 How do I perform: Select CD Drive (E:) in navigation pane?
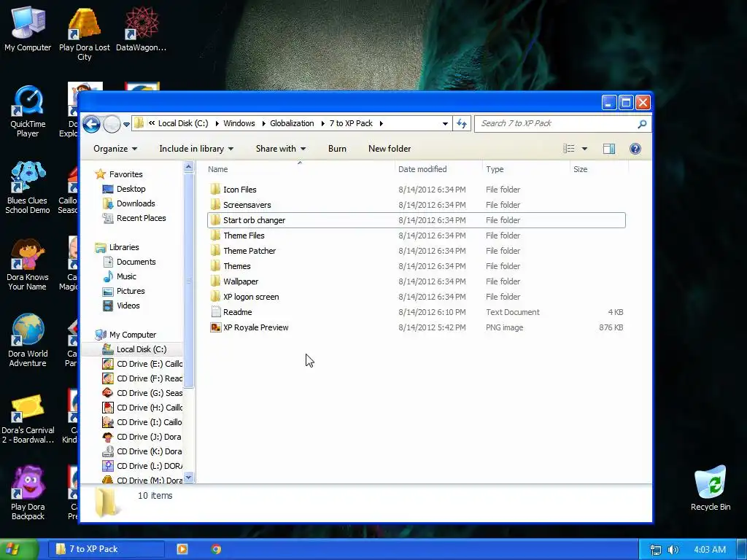(x=142, y=364)
